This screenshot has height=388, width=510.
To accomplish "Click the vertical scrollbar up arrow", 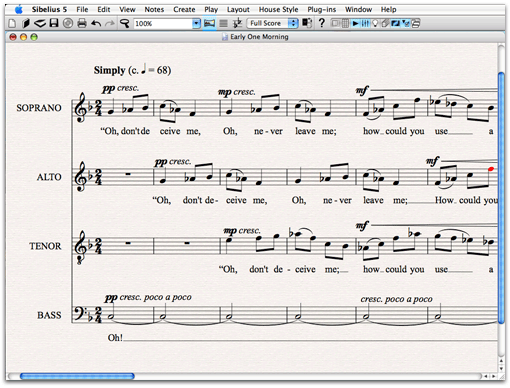I will click(501, 361).
